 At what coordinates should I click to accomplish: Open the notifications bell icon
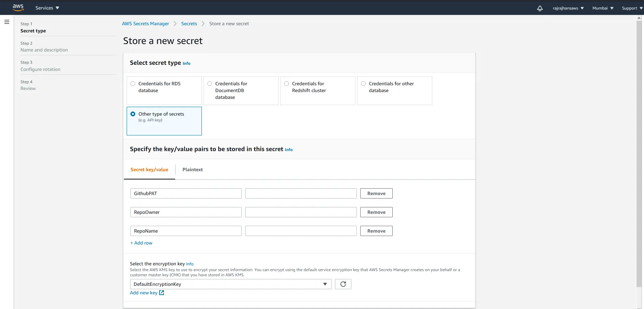click(x=540, y=8)
